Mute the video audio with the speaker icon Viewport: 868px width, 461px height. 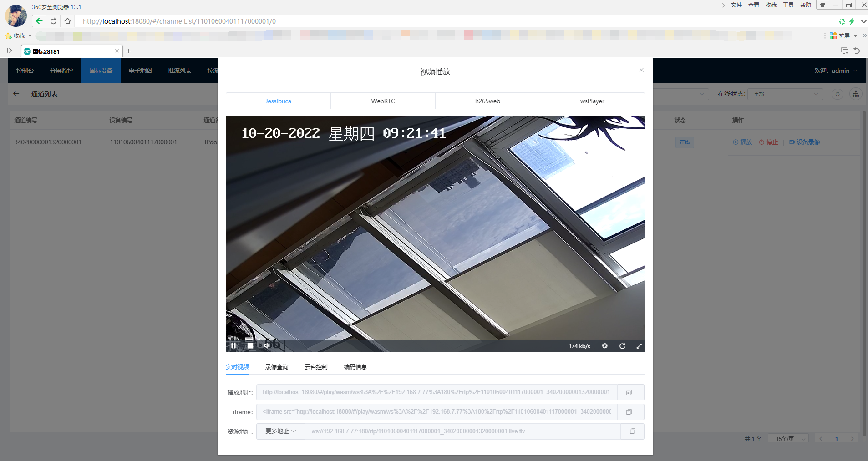coord(267,345)
